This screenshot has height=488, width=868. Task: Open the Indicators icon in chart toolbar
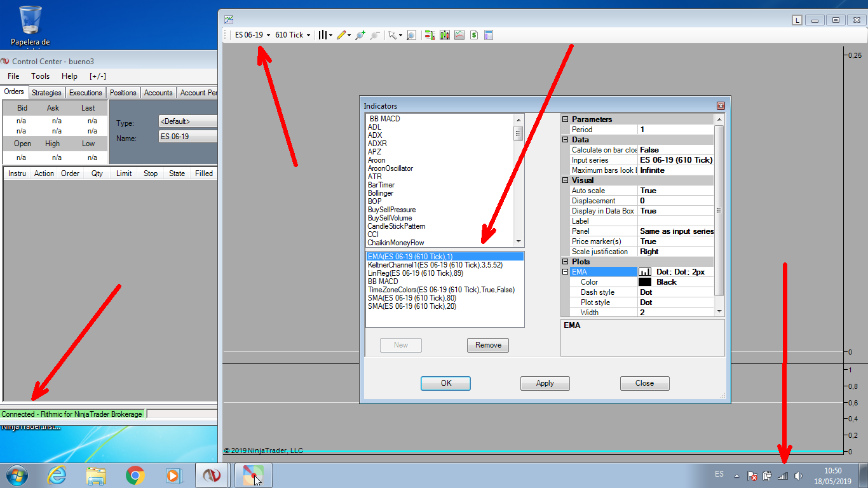pos(459,35)
